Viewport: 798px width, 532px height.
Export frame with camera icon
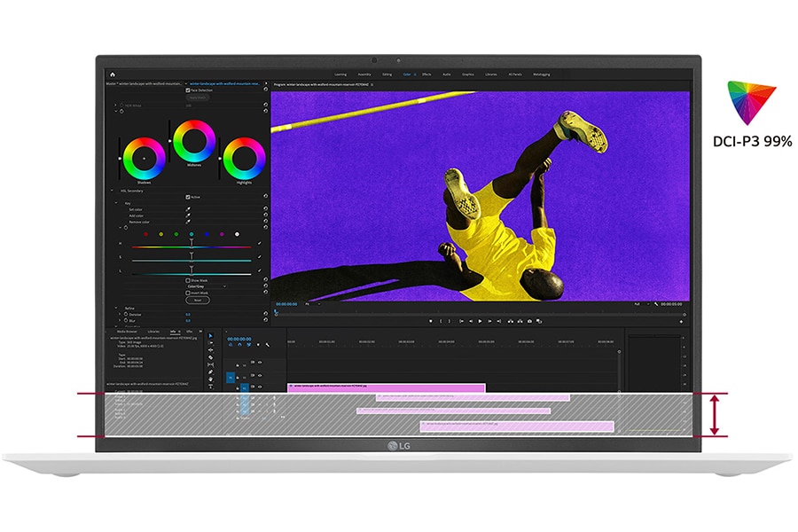[530, 321]
